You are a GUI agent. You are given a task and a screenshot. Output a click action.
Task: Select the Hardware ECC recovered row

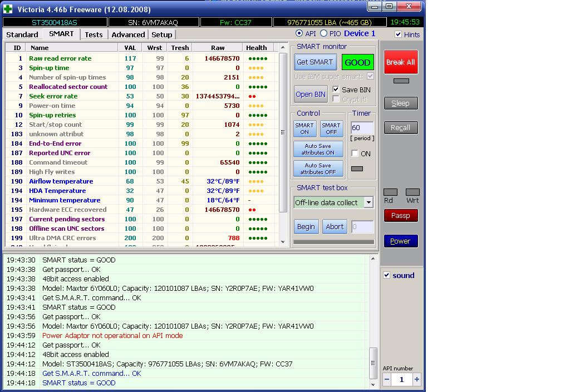click(x=142, y=210)
